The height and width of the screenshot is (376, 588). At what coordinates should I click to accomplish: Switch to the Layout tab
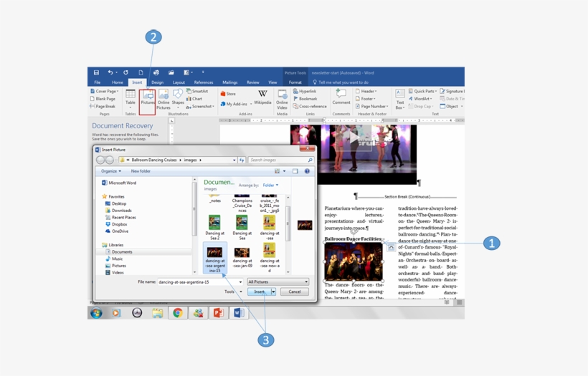point(179,82)
